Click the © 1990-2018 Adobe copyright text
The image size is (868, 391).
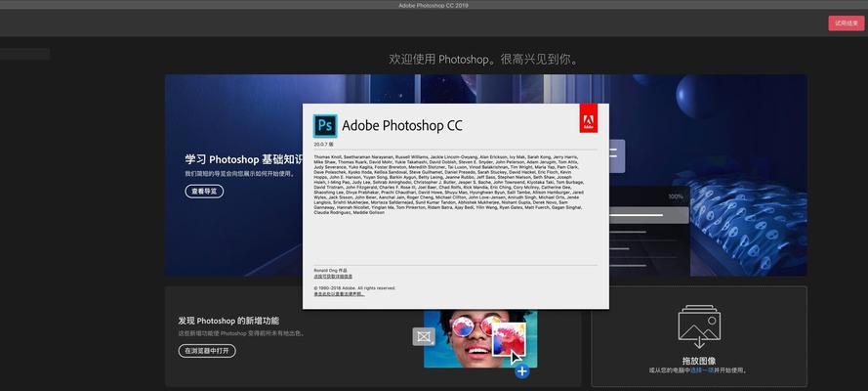354,288
